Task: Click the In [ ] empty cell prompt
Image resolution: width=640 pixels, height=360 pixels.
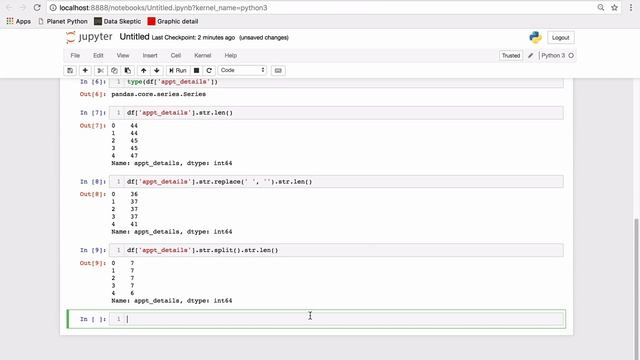Action: click(93, 319)
